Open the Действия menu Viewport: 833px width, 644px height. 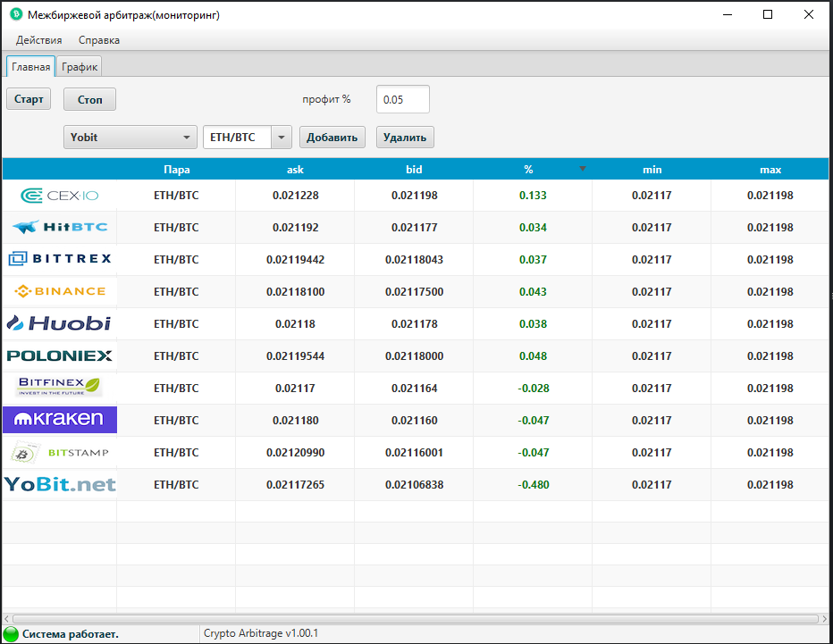coord(38,40)
